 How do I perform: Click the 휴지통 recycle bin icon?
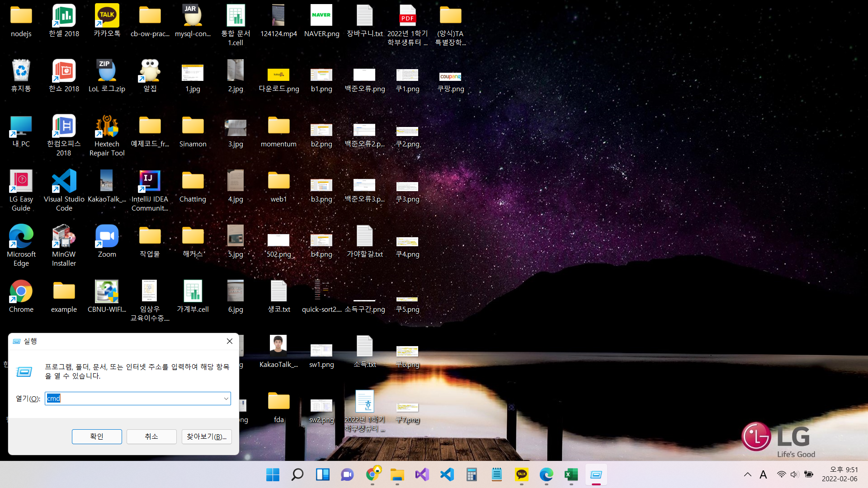pyautogui.click(x=21, y=71)
